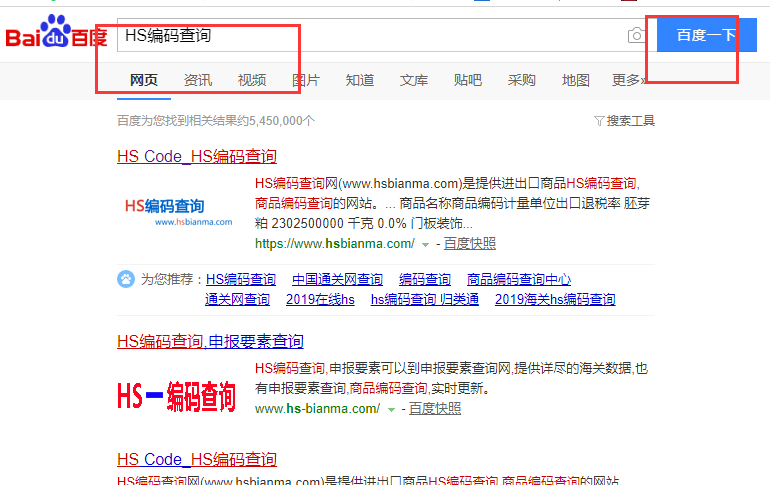Open recommended link 2019在线hs

point(320,299)
